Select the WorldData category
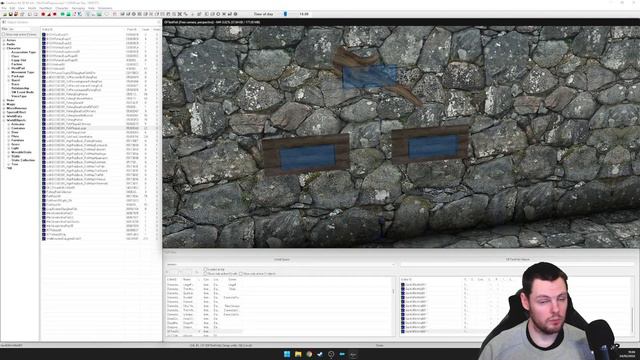The image size is (640, 360). tap(14, 116)
